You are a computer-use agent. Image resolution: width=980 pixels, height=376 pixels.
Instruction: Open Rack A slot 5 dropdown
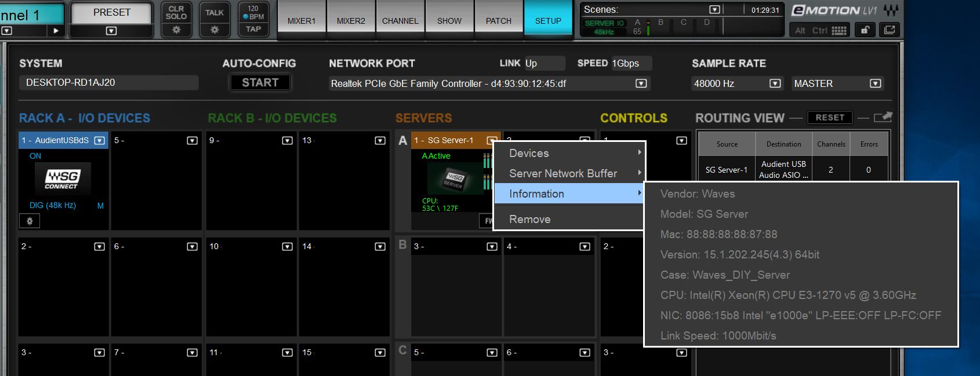pyautogui.click(x=192, y=140)
